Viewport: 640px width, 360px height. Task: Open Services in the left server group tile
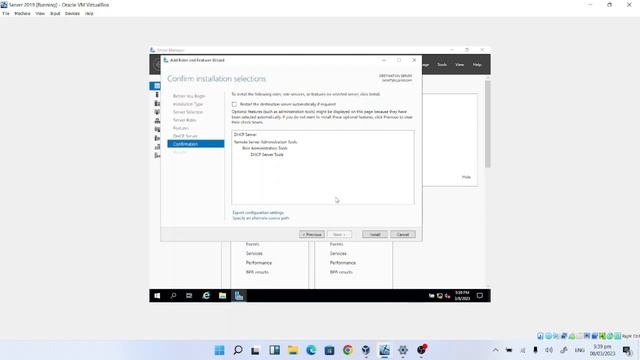[x=254, y=253]
